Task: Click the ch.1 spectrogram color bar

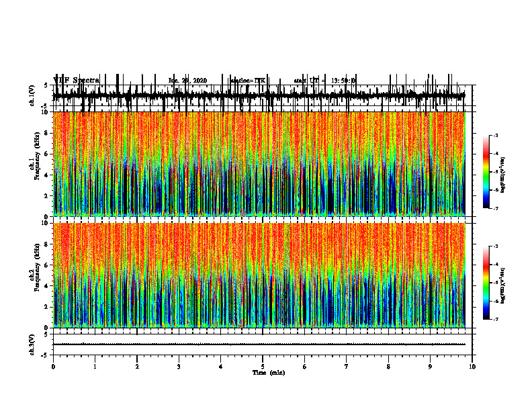Action: [486, 172]
